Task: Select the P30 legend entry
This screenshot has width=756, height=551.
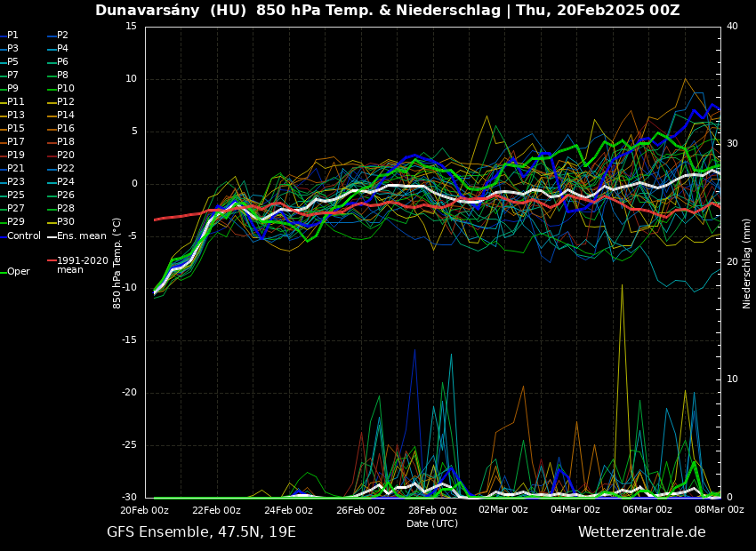Action: pos(66,222)
